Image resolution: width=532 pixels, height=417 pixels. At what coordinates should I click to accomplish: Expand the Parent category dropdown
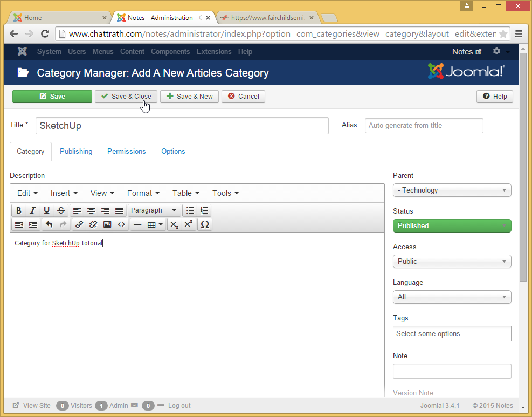(452, 190)
